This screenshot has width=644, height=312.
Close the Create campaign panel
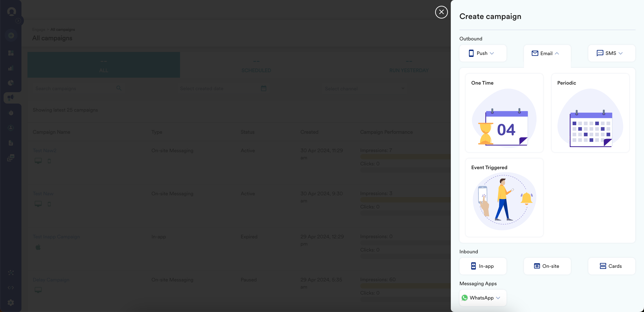(441, 12)
